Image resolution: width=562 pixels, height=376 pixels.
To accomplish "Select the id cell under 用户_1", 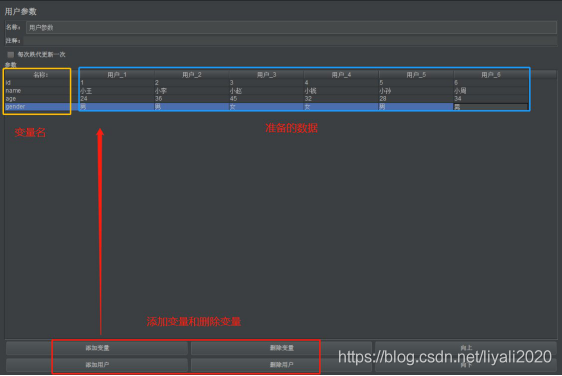I will (117, 83).
